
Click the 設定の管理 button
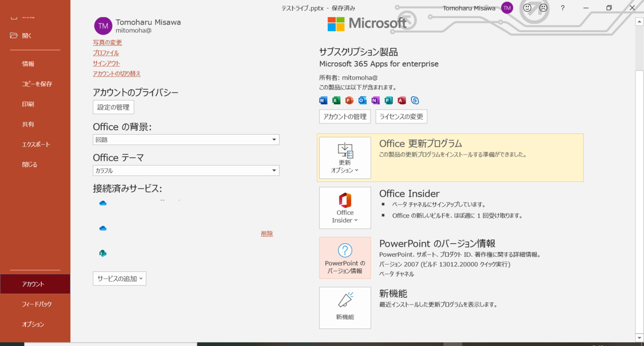click(113, 107)
